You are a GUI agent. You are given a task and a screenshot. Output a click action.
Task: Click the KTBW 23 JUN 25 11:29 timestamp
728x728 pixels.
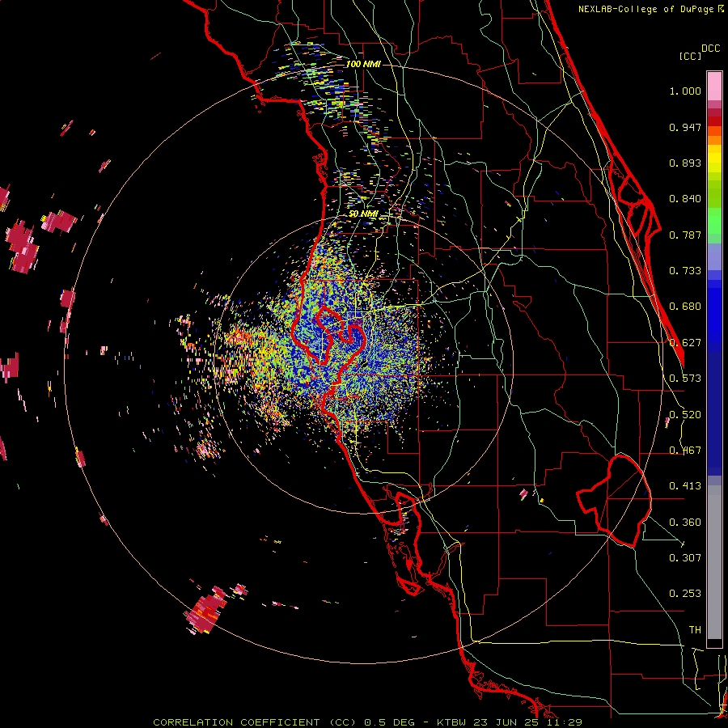pos(510,722)
